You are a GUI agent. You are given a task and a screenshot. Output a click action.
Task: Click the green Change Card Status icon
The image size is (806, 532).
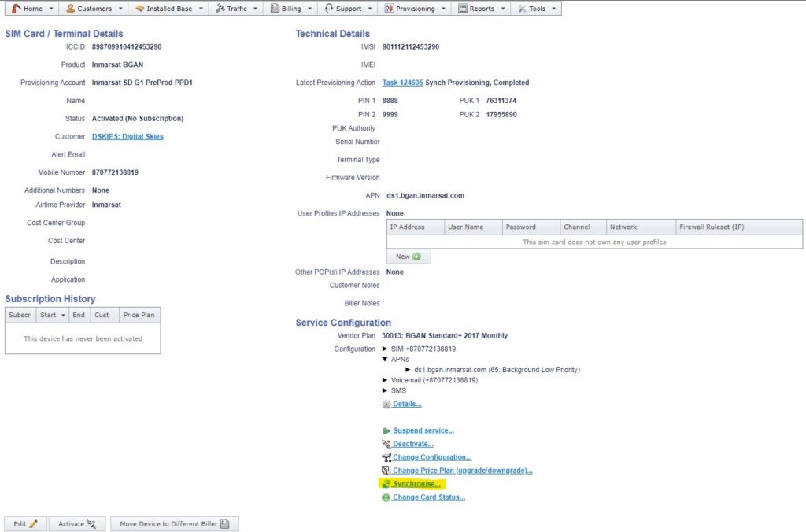pos(386,497)
